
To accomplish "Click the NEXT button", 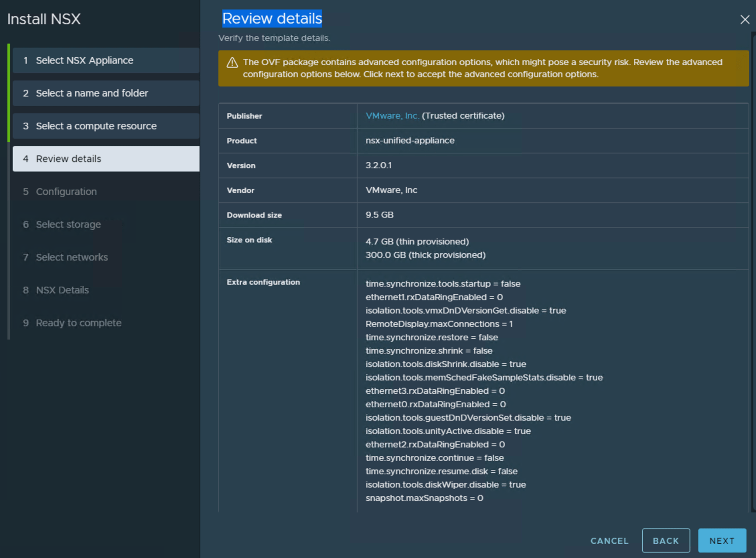I will click(722, 540).
